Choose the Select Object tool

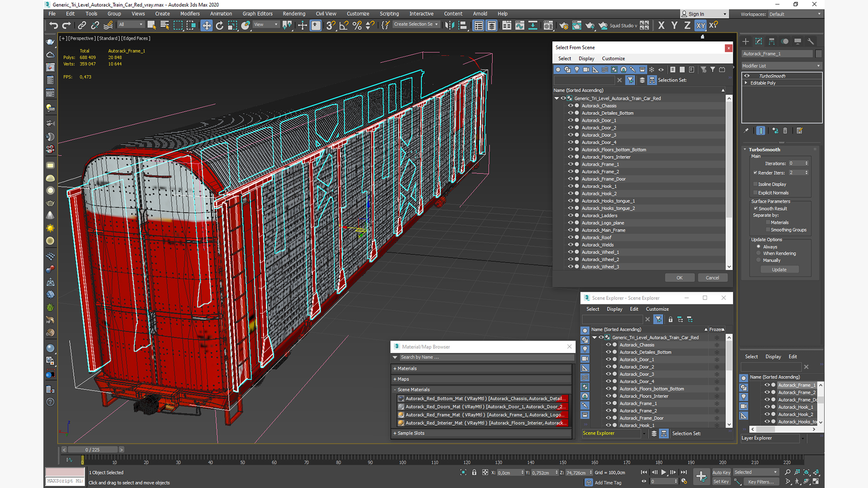(151, 25)
